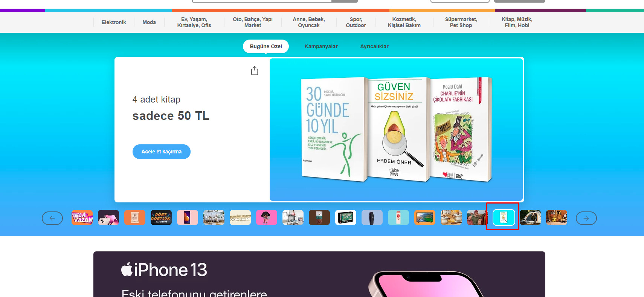Pick the pink doll toy thumbnail
The image size is (644, 297).
(x=267, y=217)
